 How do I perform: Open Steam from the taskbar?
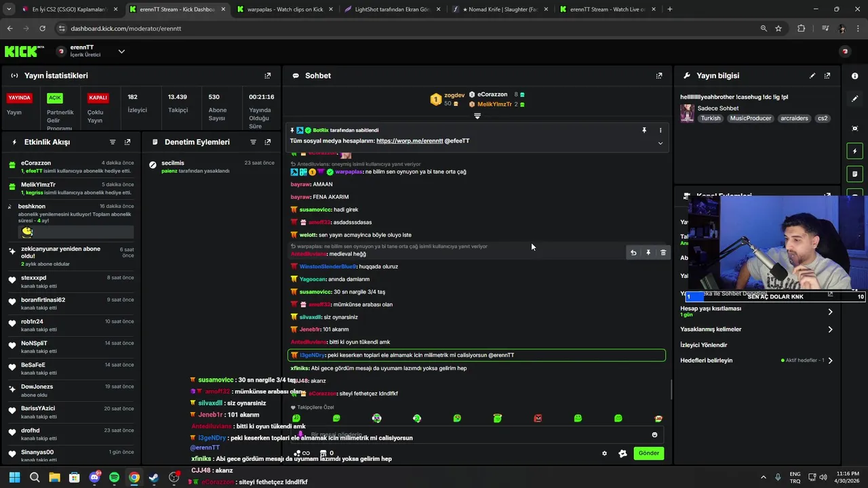click(x=154, y=477)
